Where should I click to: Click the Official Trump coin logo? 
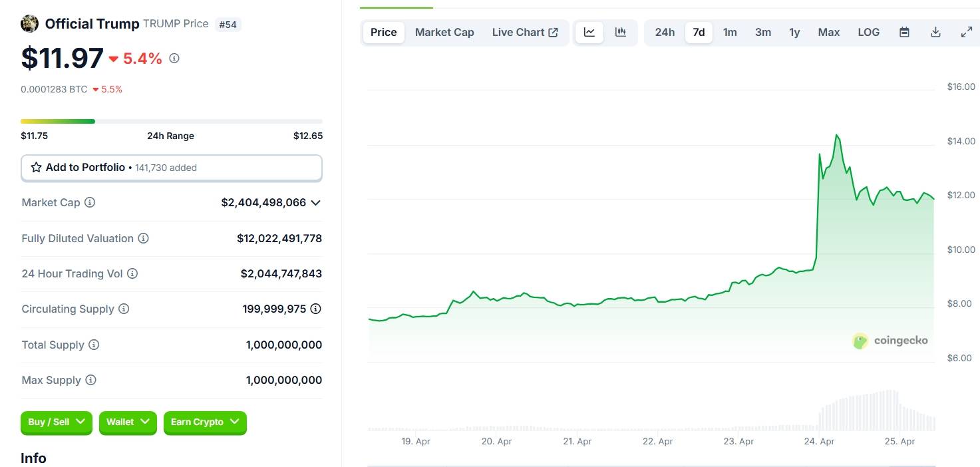pos(30,24)
